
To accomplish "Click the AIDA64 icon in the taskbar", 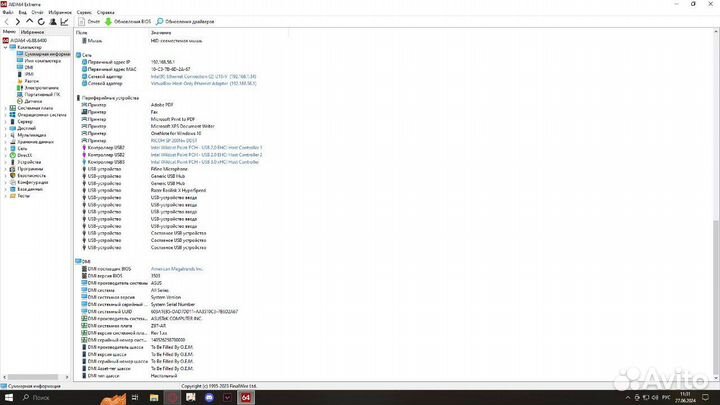I will [x=247, y=397].
